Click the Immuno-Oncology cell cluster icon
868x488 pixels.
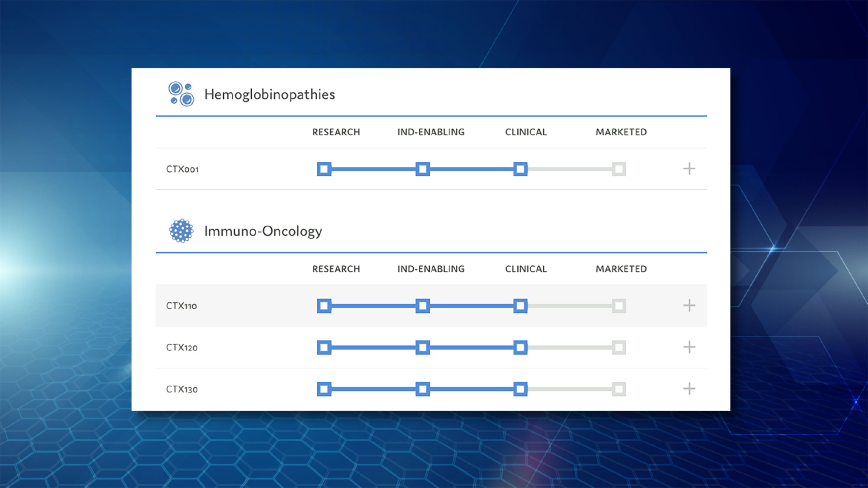(x=181, y=231)
